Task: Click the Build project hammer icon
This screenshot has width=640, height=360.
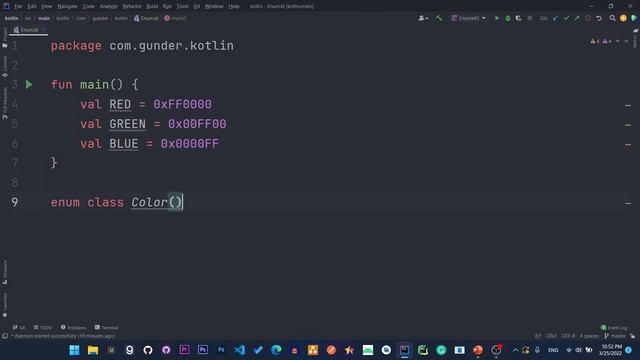Action: click(x=439, y=18)
